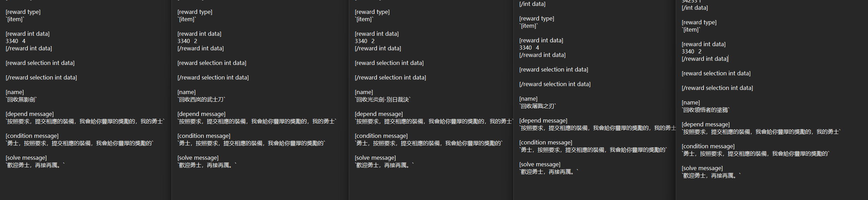Click opening [reward selection int data] in 回收領悟者的塗鴉 pane
This screenshot has height=200, width=868.
coord(716,74)
